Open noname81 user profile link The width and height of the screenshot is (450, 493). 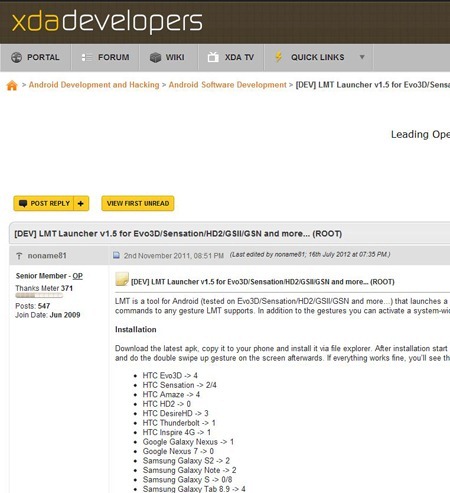click(47, 256)
